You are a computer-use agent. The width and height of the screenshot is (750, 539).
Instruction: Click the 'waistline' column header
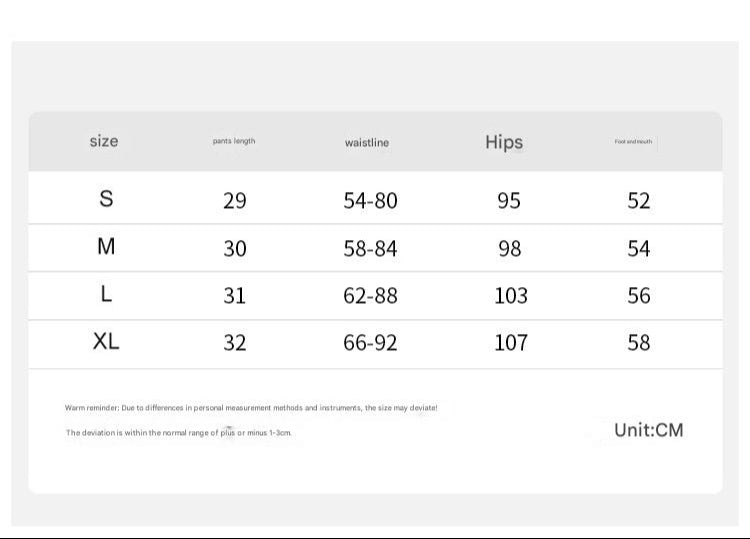pyautogui.click(x=367, y=143)
